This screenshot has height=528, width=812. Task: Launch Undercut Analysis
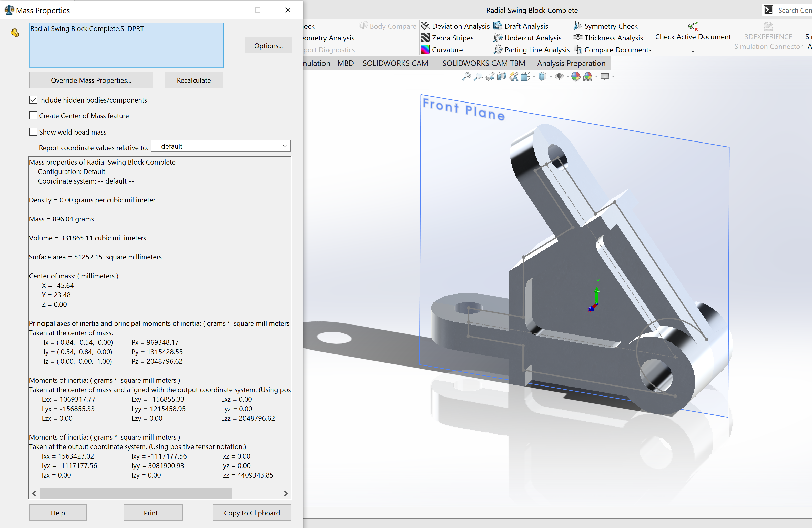[x=527, y=38]
